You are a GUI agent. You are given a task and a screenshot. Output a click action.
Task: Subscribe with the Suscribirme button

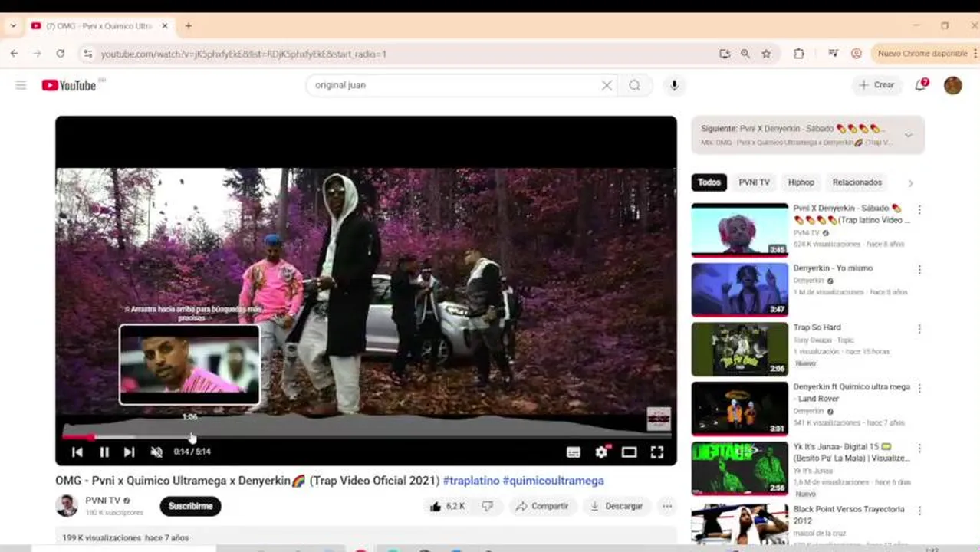(x=190, y=506)
